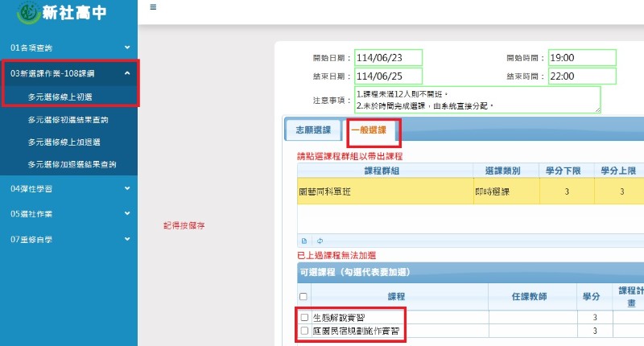Check the 生態解說實習 course checkbox
The height and width of the screenshot is (346, 644).
(304, 318)
